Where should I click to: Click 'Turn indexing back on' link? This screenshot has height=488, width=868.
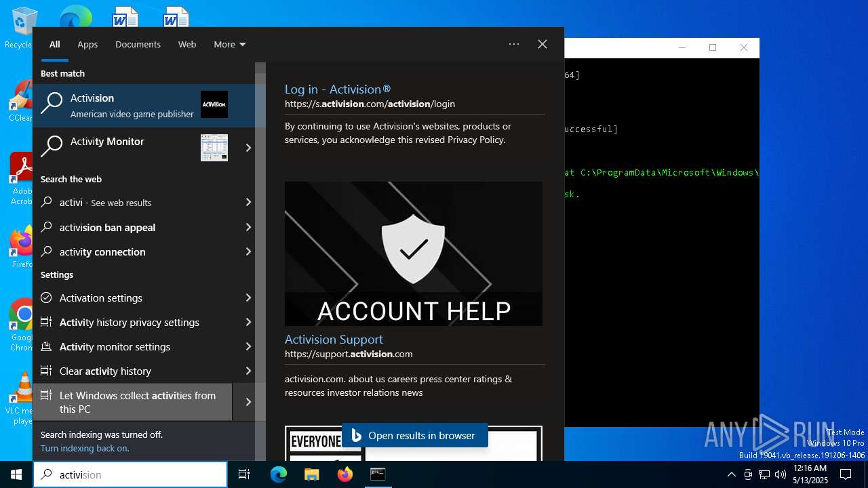(x=85, y=448)
